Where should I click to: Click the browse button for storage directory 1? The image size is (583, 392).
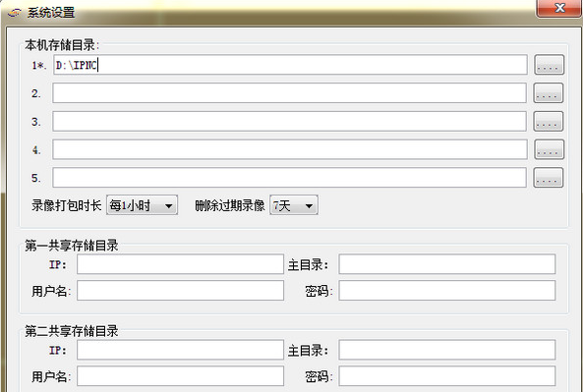(550, 65)
